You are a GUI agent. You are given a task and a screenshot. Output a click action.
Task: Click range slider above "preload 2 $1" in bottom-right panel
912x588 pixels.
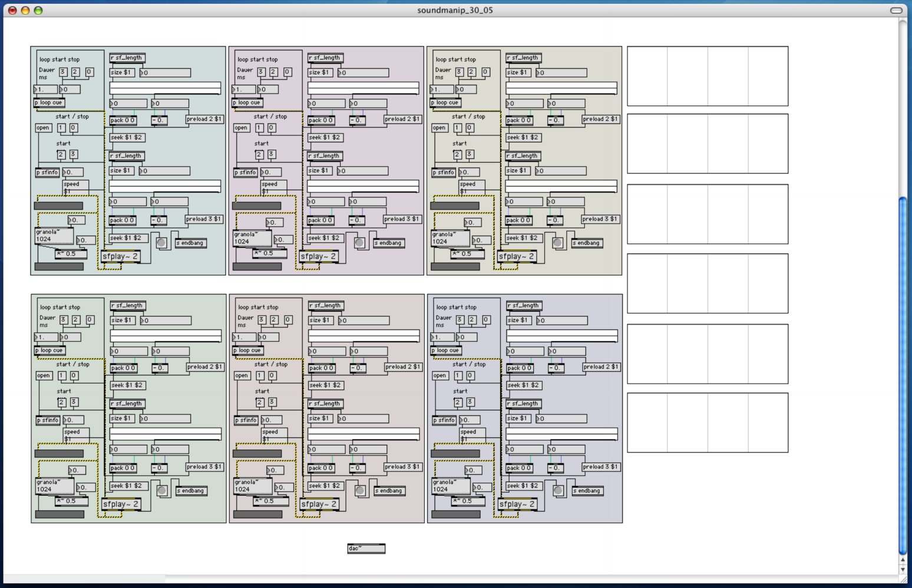pyautogui.click(x=562, y=335)
